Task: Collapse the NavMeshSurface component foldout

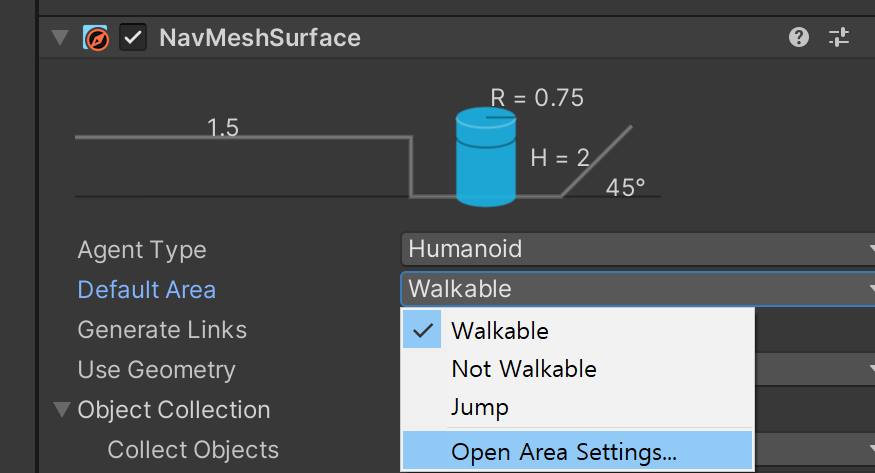Action: pyautogui.click(x=61, y=38)
